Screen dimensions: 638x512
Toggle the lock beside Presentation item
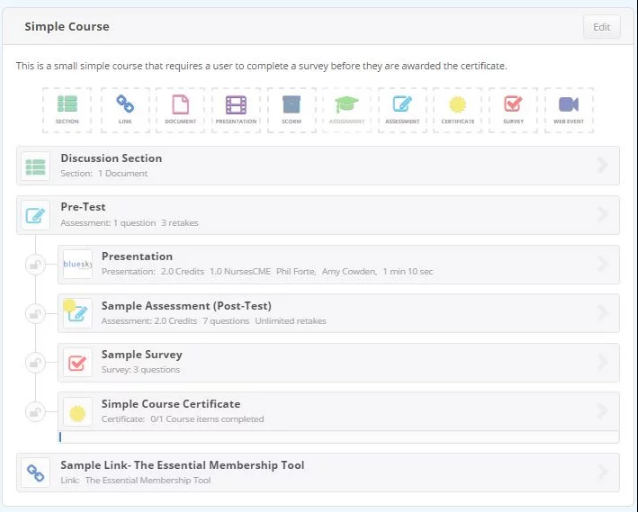(x=35, y=265)
